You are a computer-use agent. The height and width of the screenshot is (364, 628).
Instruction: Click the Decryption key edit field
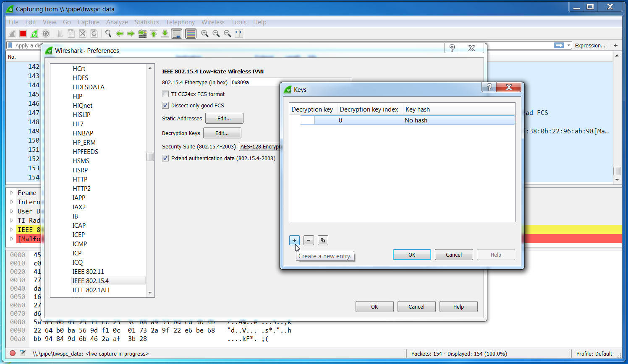click(307, 120)
